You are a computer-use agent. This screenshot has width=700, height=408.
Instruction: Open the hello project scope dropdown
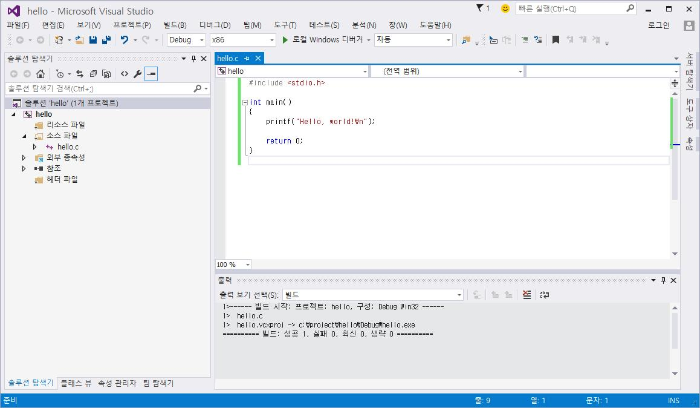[292, 71]
